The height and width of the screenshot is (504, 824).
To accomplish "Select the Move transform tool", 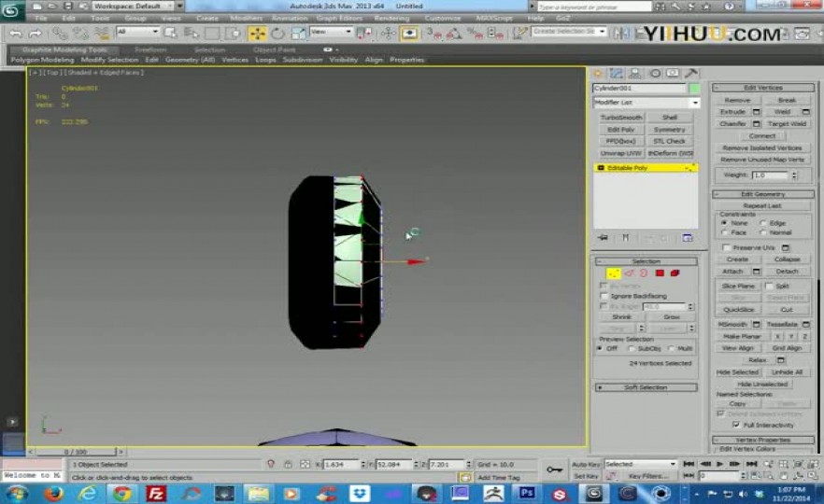I will [x=258, y=34].
